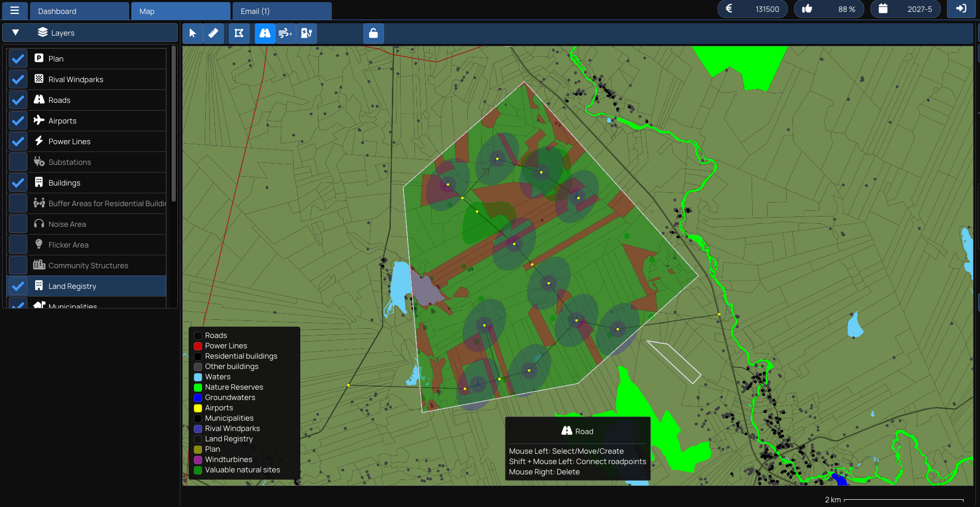Open the Email (1) tab
980x507 pixels.
(x=282, y=11)
